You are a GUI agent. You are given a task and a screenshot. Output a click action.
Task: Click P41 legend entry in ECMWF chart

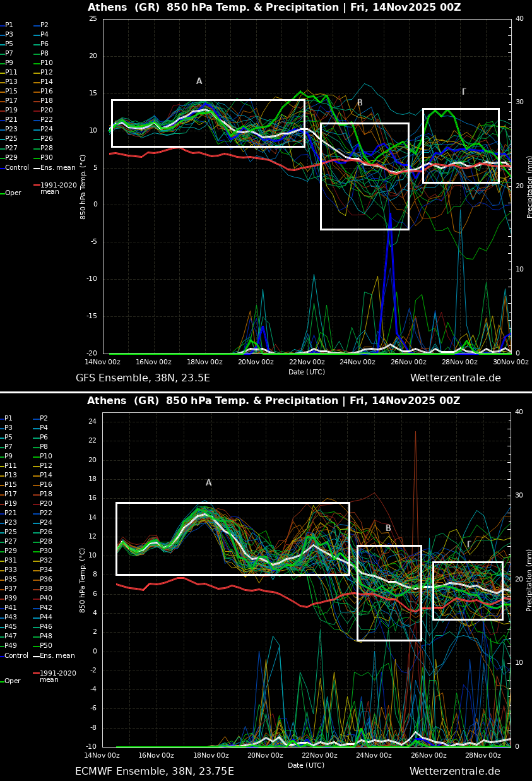coord(9,608)
